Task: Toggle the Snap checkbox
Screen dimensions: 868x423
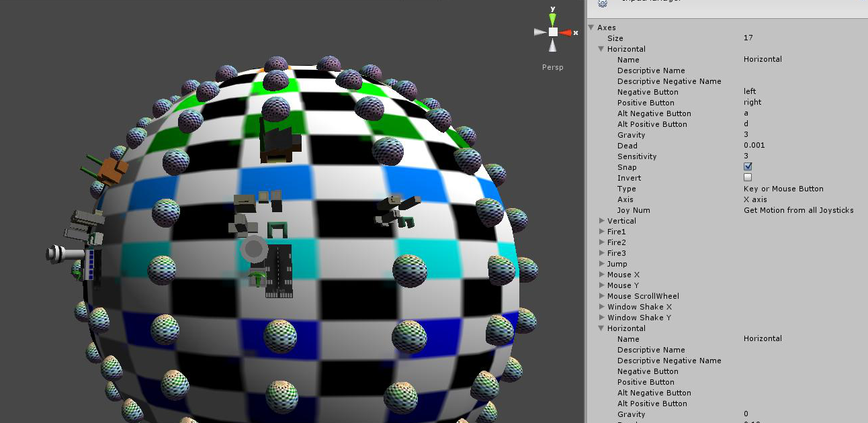Action: click(748, 167)
